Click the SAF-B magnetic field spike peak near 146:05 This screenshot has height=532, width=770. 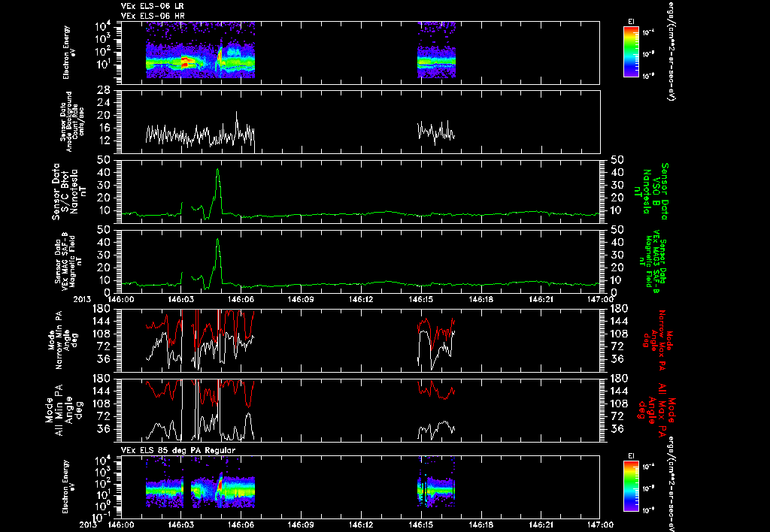pyautogui.click(x=217, y=240)
